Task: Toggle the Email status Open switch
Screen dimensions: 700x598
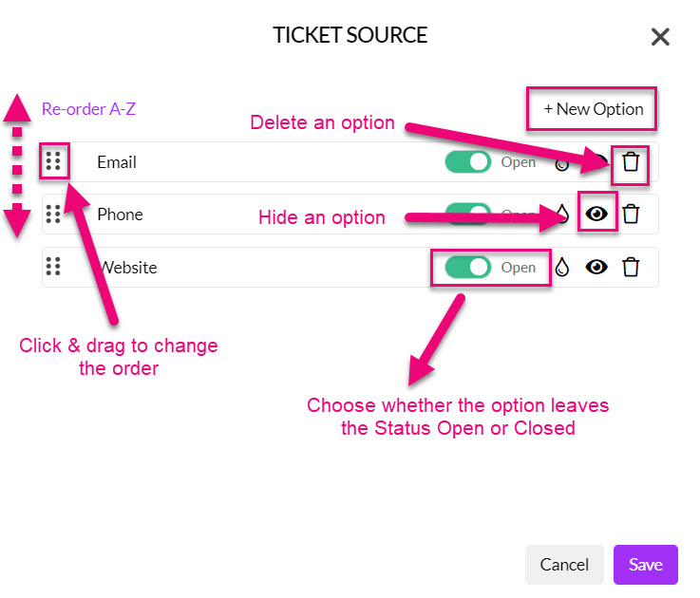Action: pos(468,161)
